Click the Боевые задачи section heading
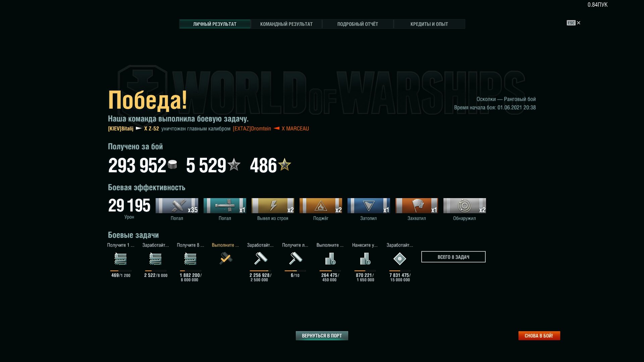The height and width of the screenshot is (362, 644). (x=133, y=235)
